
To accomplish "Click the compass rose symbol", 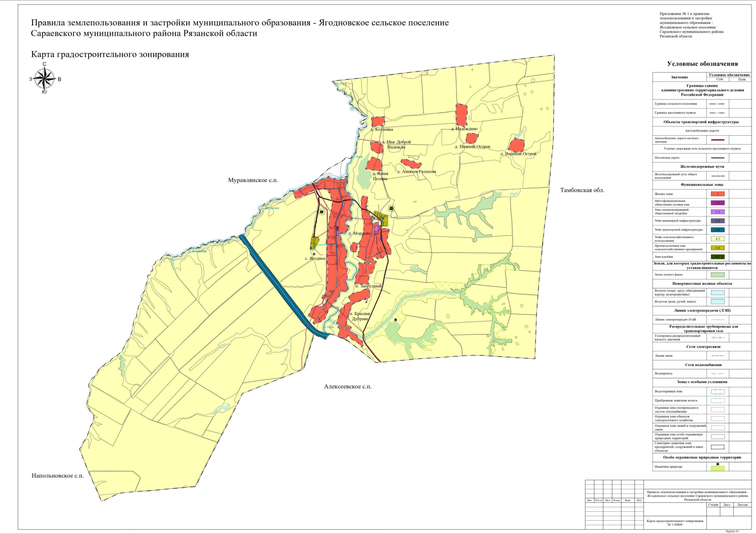I will point(45,79).
